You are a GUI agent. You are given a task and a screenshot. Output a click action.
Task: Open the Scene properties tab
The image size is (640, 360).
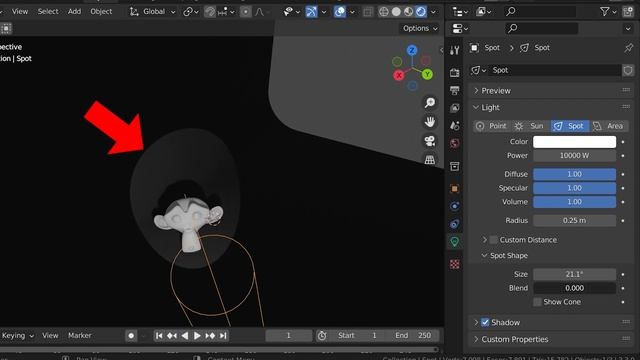[455, 125]
